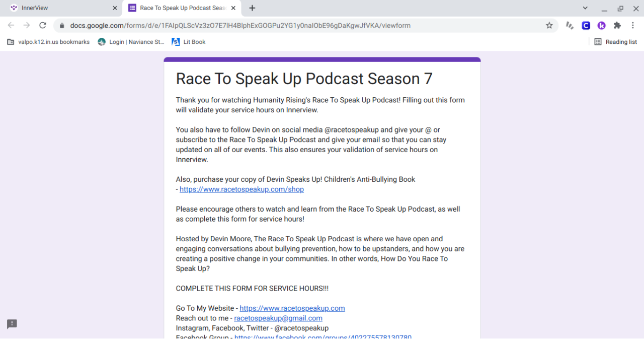
Task: Go back to previous page
Action: [11, 25]
